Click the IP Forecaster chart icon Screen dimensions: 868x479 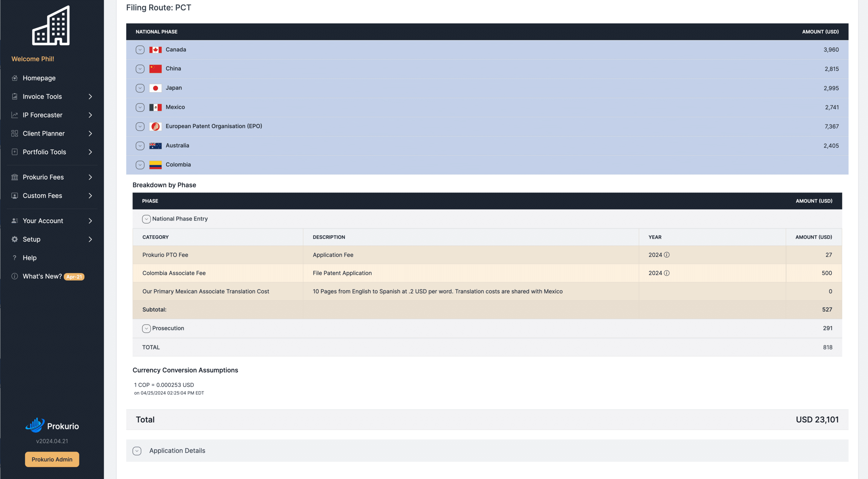point(15,115)
